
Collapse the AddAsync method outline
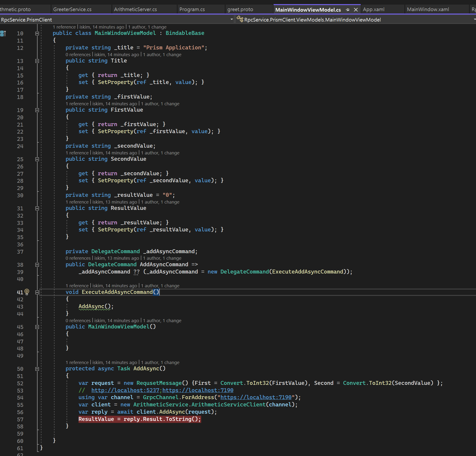37,369
